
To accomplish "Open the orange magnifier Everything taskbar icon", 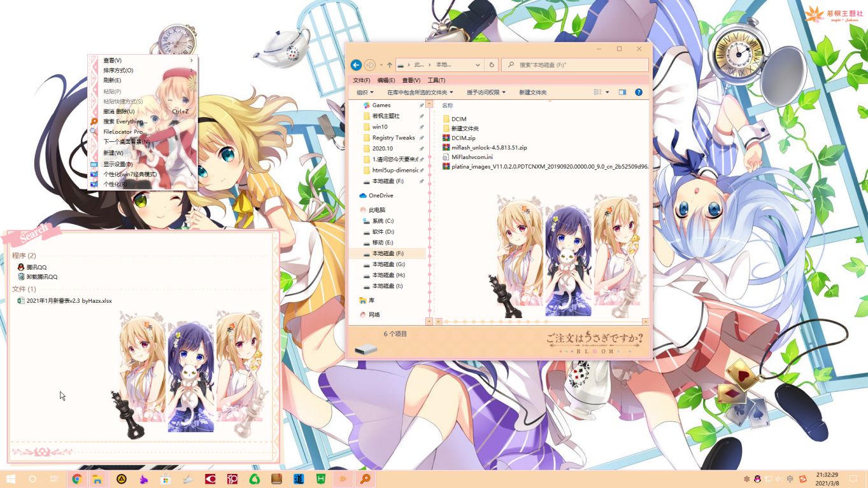I will point(366,479).
